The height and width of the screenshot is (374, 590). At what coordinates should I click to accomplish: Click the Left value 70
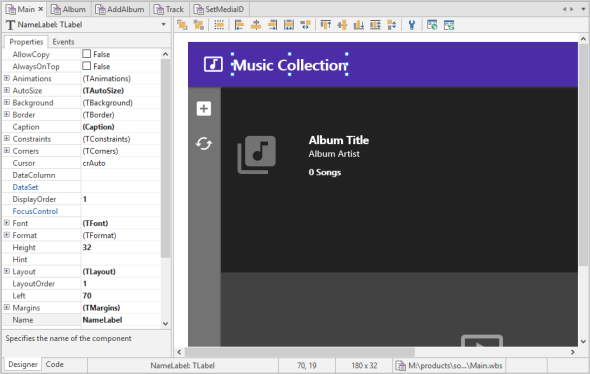point(120,295)
